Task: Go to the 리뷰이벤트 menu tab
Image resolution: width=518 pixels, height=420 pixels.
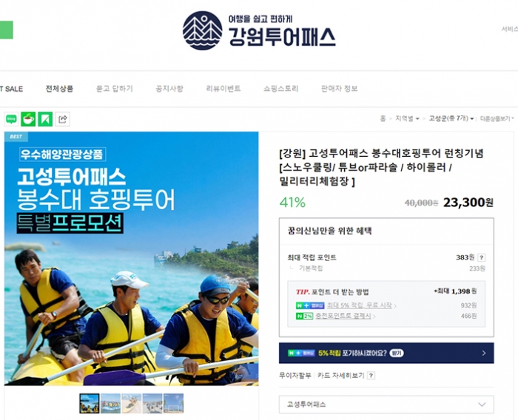Action: tap(223, 89)
